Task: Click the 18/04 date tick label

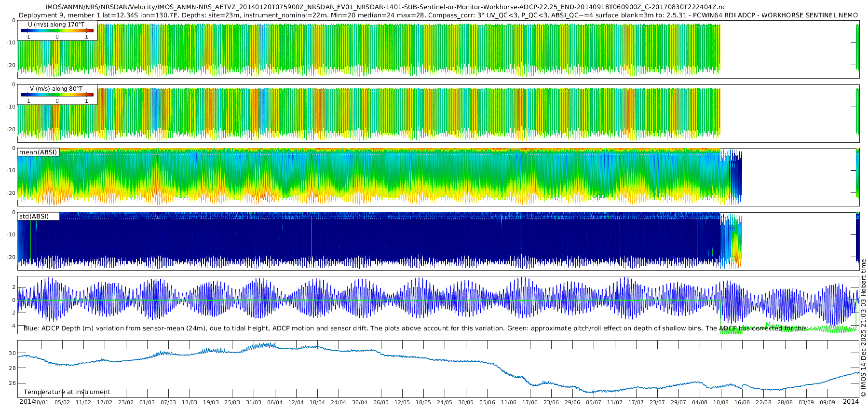Action: click(x=317, y=402)
